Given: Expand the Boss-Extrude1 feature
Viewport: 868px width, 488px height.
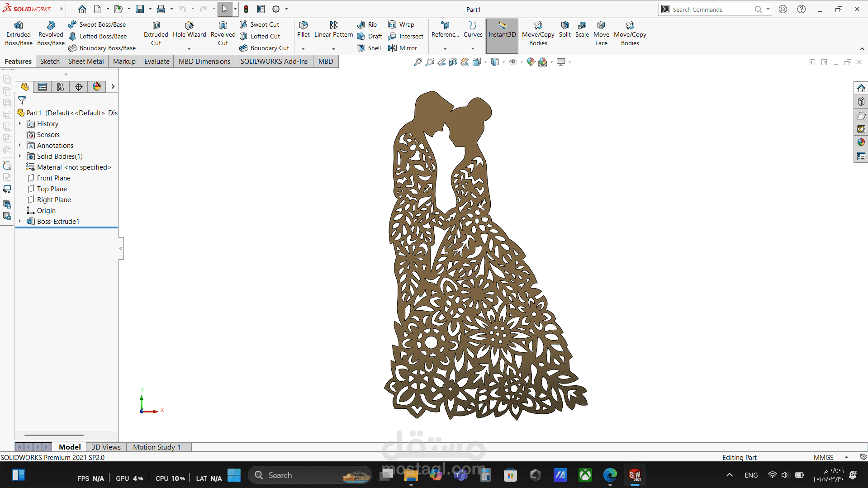Looking at the screenshot, I should tap(20, 221).
